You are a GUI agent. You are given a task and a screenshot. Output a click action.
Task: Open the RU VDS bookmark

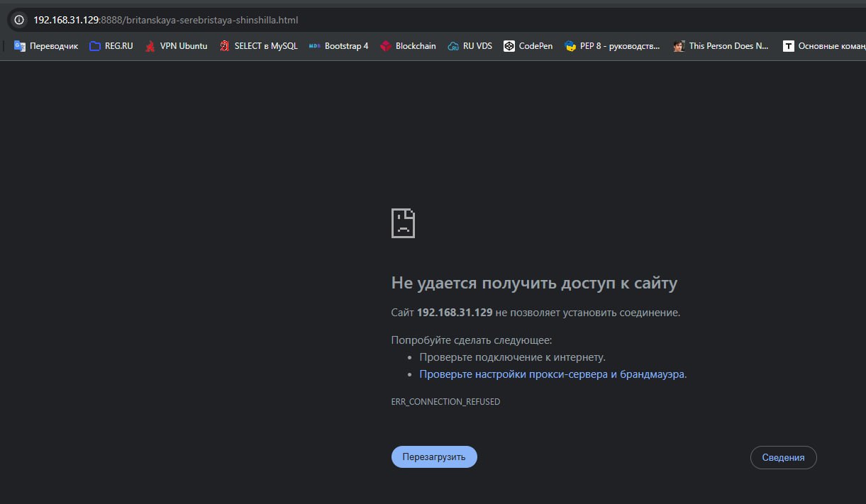[470, 46]
